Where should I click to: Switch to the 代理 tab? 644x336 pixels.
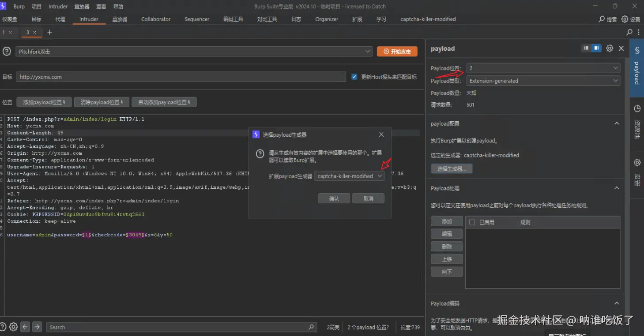60,19
